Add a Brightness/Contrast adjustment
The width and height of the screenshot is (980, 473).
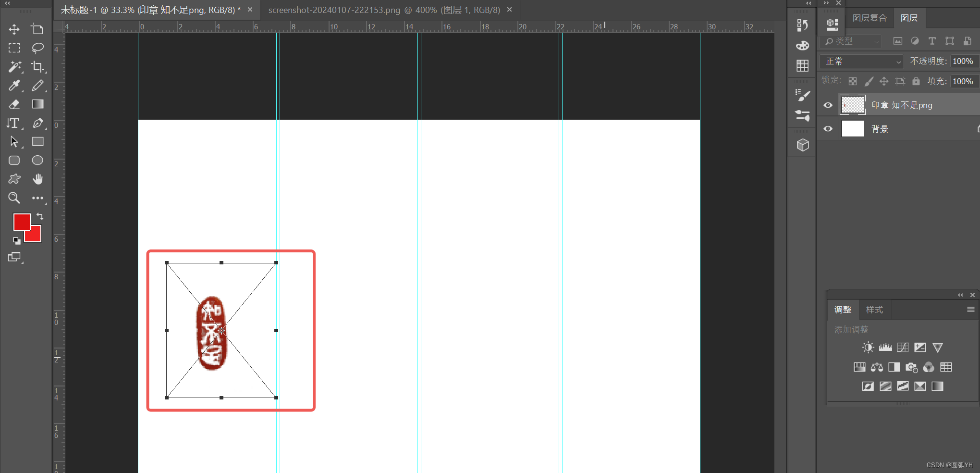click(x=868, y=348)
